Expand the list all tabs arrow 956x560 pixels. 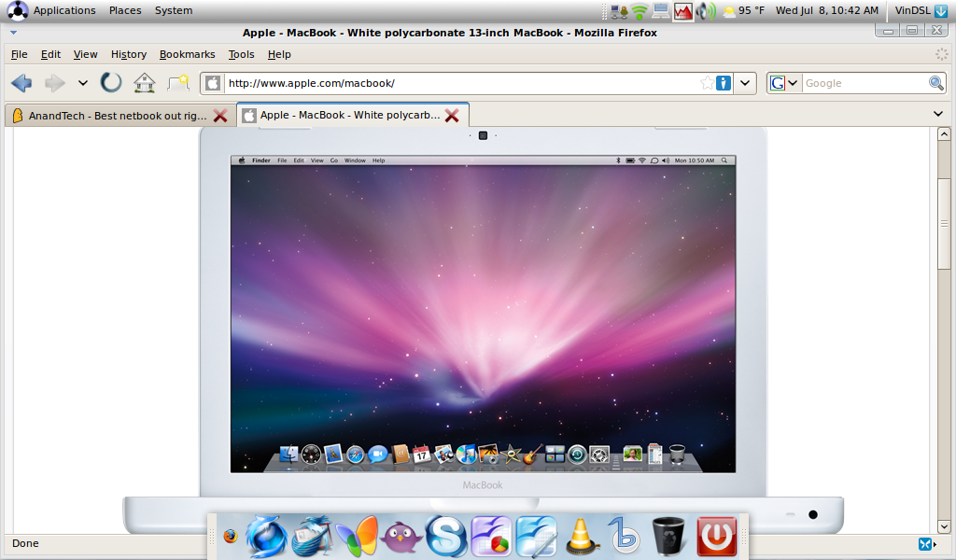pos(938,114)
